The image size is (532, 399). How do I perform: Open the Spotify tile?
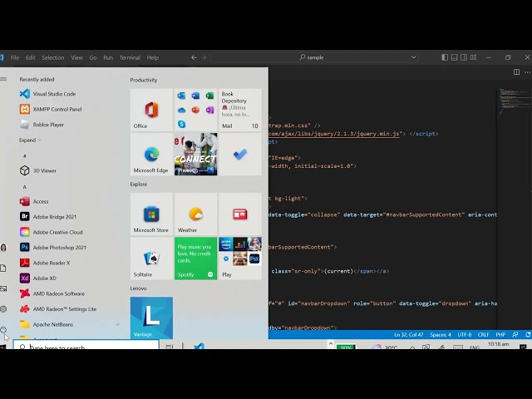(x=196, y=259)
